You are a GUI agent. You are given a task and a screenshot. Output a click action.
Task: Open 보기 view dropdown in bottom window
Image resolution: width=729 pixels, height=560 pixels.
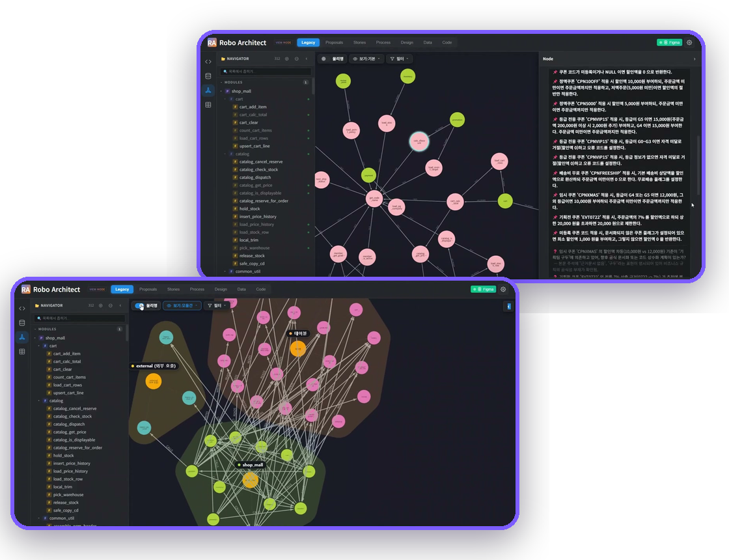point(182,305)
